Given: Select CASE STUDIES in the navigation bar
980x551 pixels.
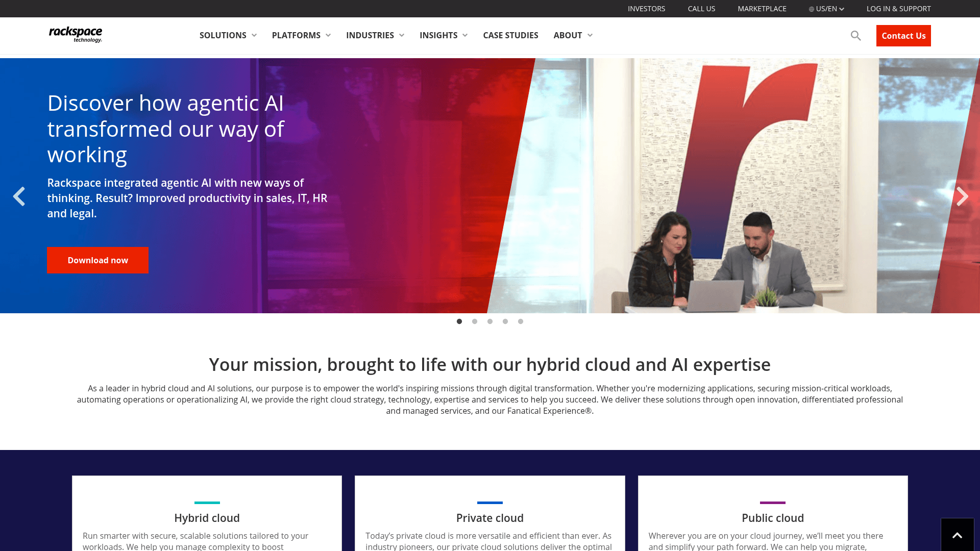Looking at the screenshot, I should 510,35.
